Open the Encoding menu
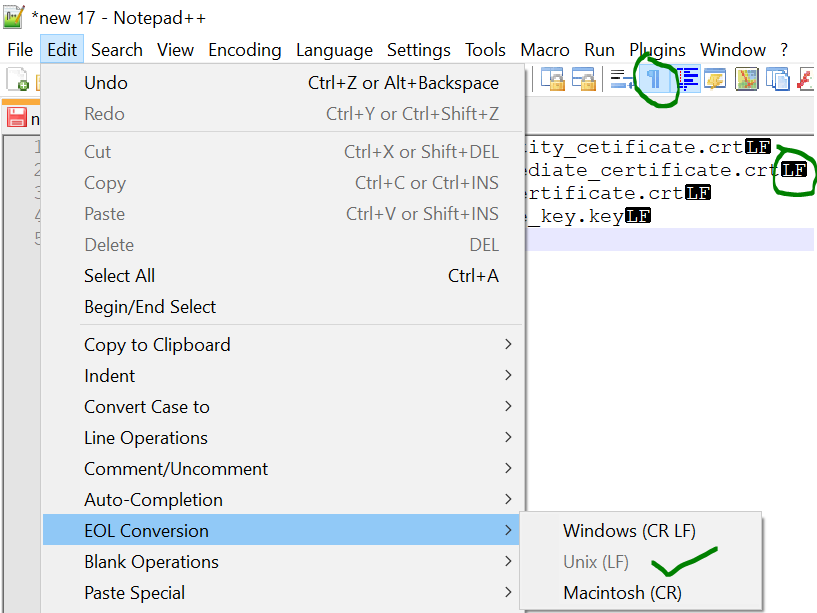This screenshot has width=817, height=613. [245, 50]
